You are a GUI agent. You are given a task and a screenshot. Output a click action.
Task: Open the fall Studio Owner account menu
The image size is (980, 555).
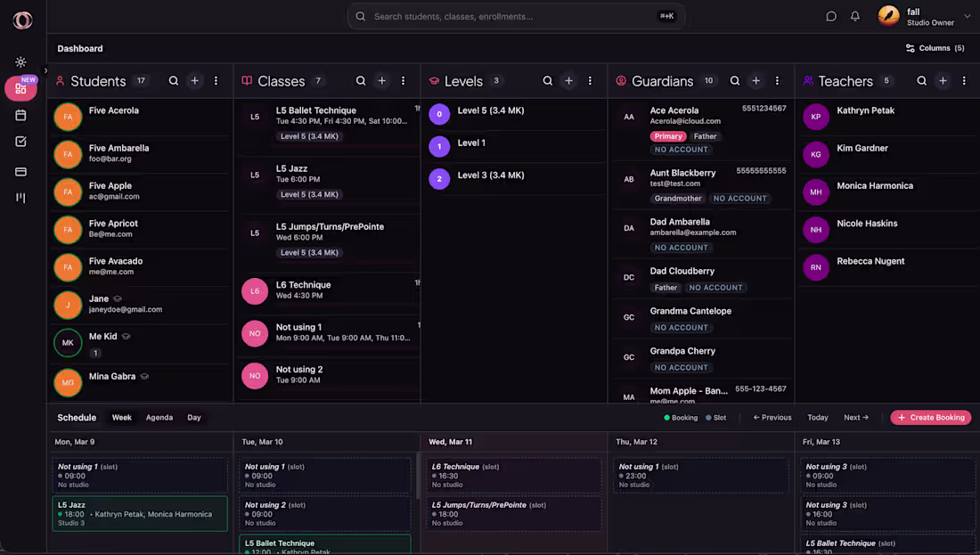925,16
